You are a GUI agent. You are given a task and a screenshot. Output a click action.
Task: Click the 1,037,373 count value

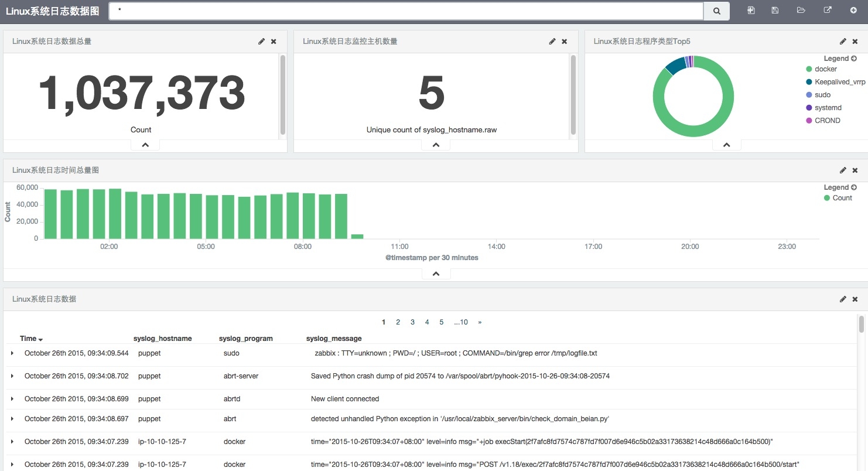point(141,94)
